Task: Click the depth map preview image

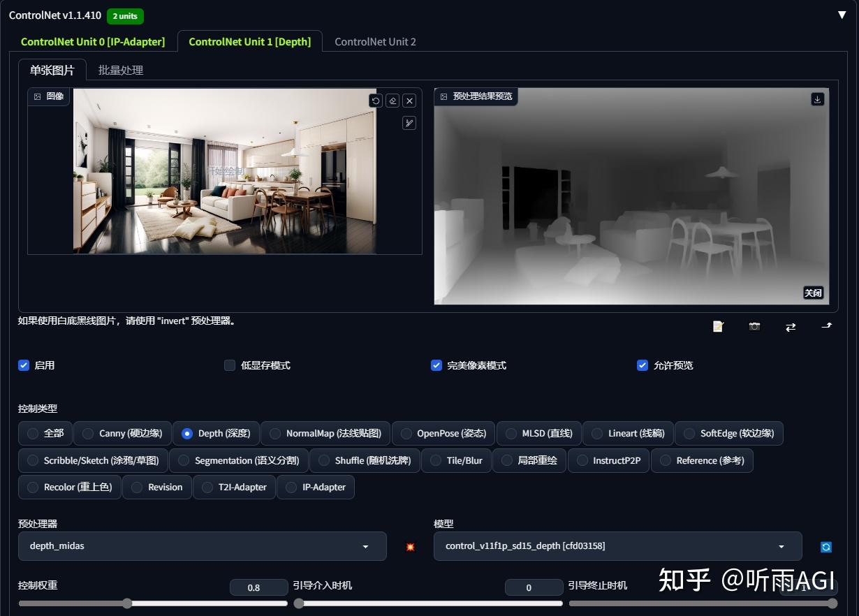Action: pos(631,196)
